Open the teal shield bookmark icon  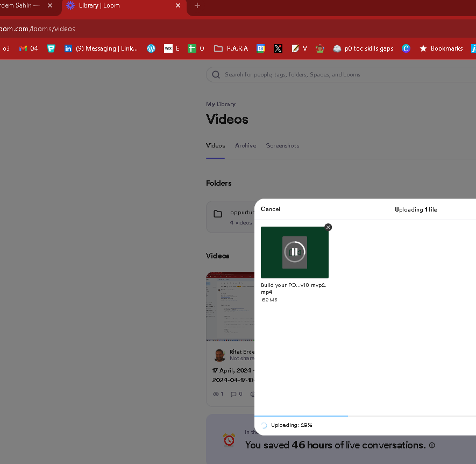[x=51, y=48]
